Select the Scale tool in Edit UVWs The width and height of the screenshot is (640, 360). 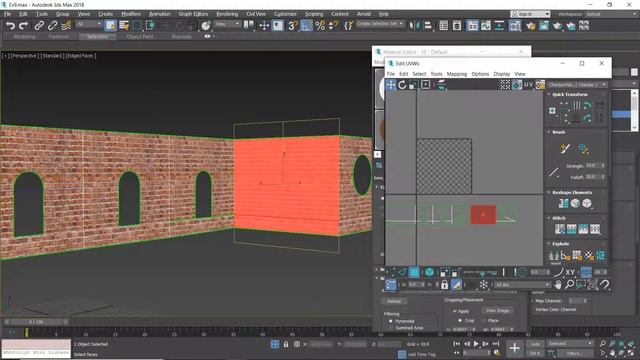413,84
